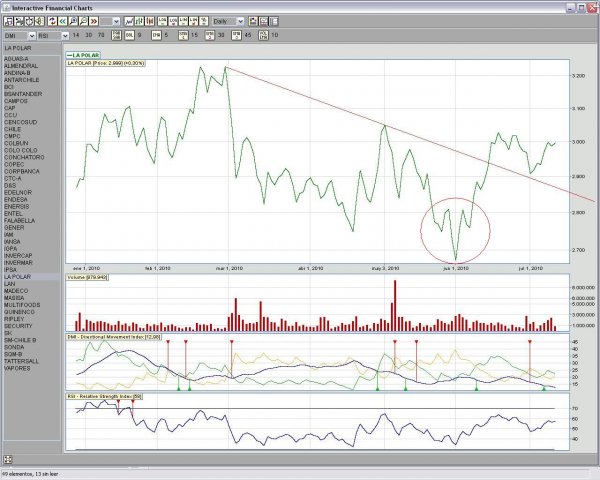Switch to the line chart type icon

(x=129, y=21)
